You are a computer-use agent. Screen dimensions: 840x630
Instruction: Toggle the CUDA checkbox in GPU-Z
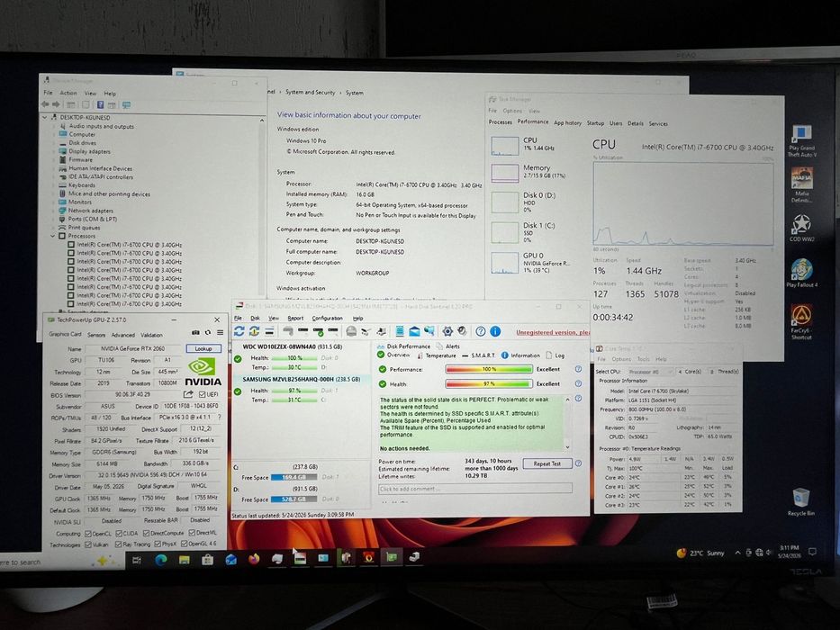pos(119,534)
